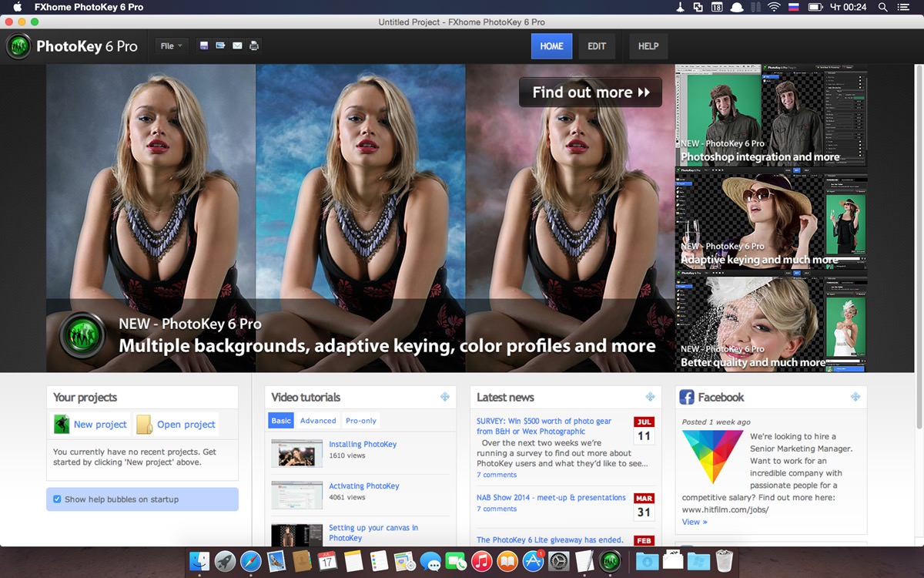
Task: Open Setting up your canvas tutorial link
Action: (373, 533)
